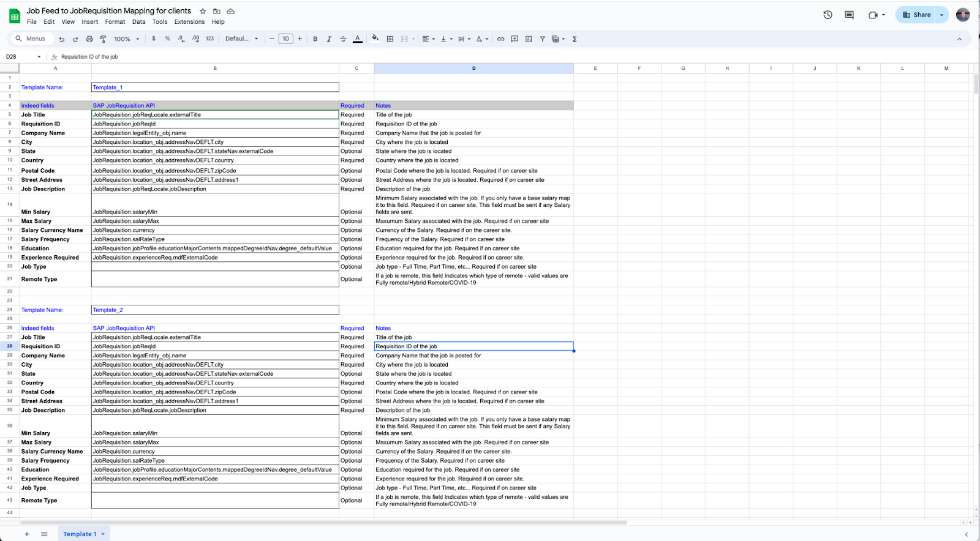The height and width of the screenshot is (541, 980).
Task: Click increase decimal places icon
Action: point(195,39)
